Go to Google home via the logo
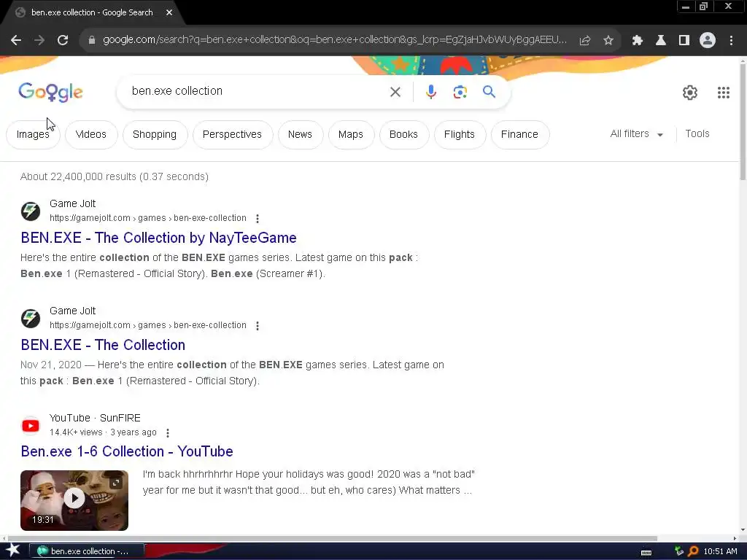 50,92
